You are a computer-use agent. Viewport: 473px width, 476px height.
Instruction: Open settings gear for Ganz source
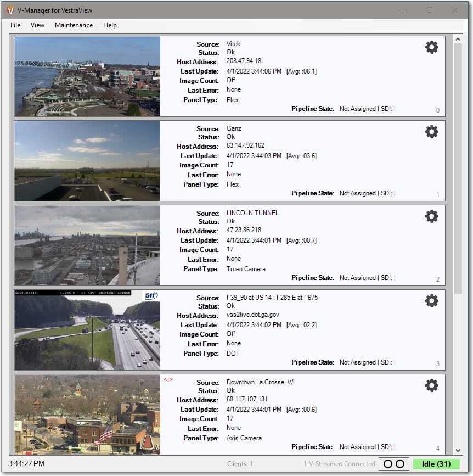pos(431,132)
